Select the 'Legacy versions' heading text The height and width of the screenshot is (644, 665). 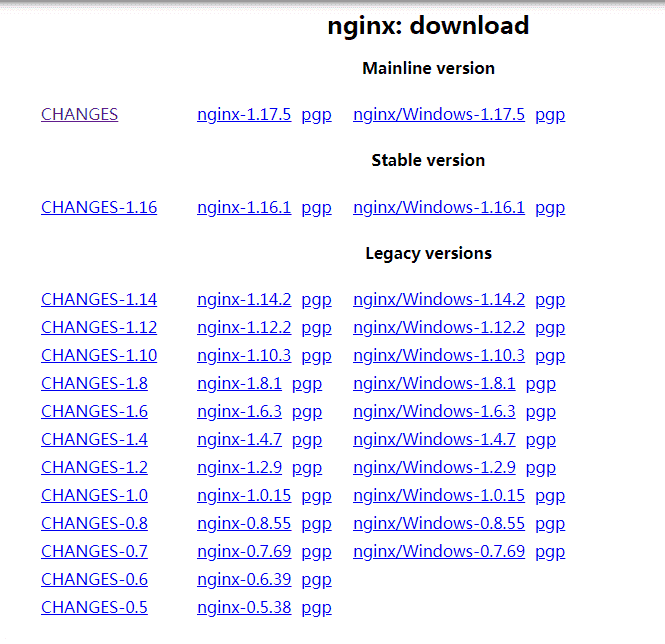click(428, 254)
